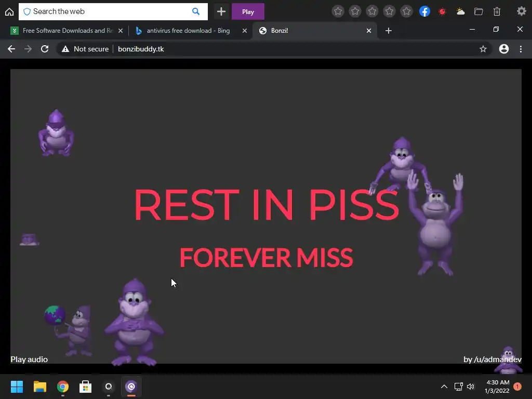Go back to previous page

(x=11, y=49)
